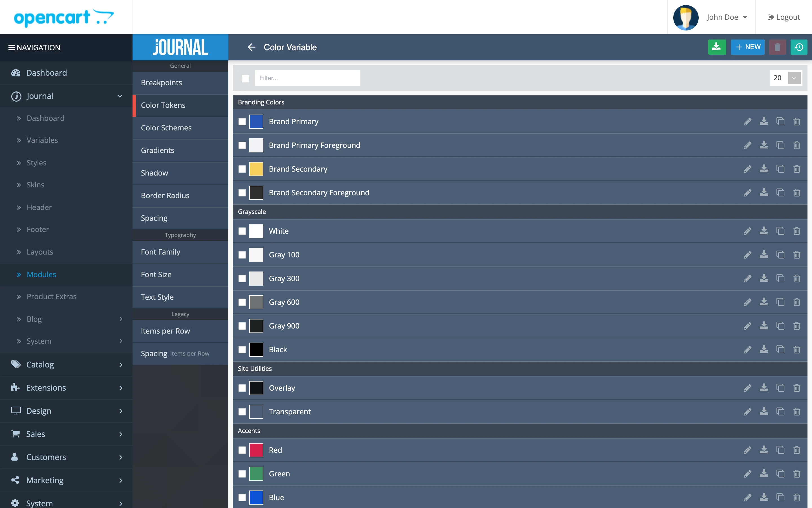Image resolution: width=812 pixels, height=508 pixels.
Task: Click copy icon for Gray 300 row
Action: point(780,279)
